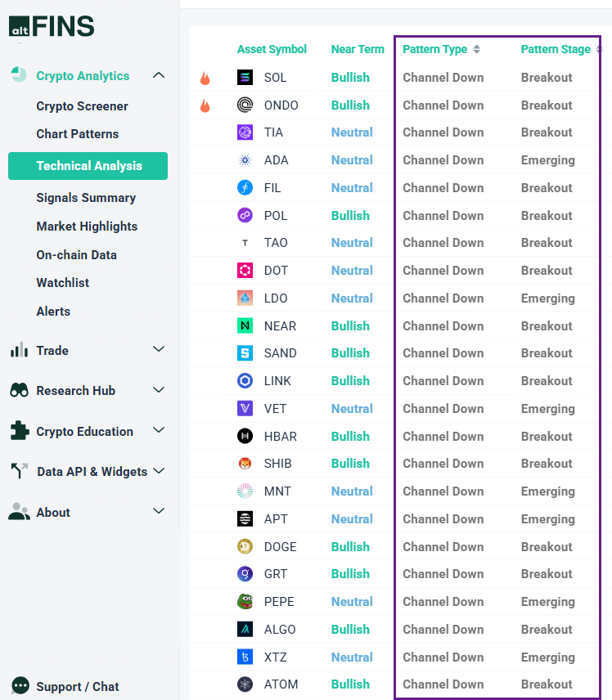Expand the Research Hub chevron
Image resolution: width=612 pixels, height=700 pixels.
tap(159, 390)
